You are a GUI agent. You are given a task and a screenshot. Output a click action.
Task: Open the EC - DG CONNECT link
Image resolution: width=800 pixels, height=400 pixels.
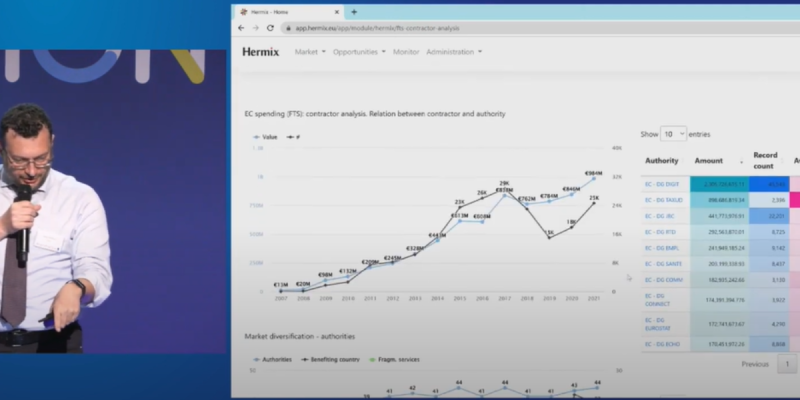tap(658, 299)
